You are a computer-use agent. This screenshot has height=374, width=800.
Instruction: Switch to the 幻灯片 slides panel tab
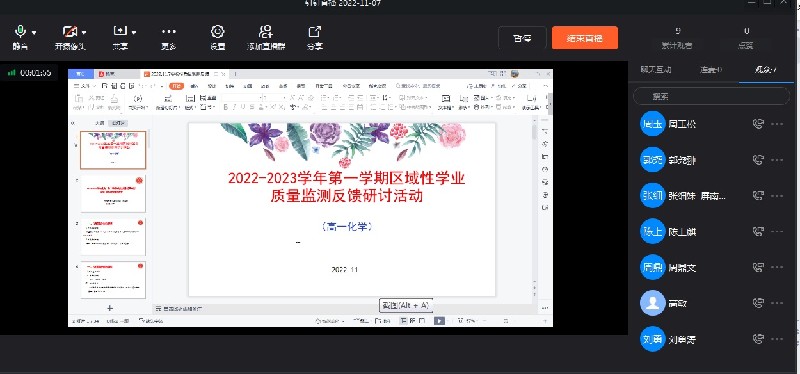[119, 123]
